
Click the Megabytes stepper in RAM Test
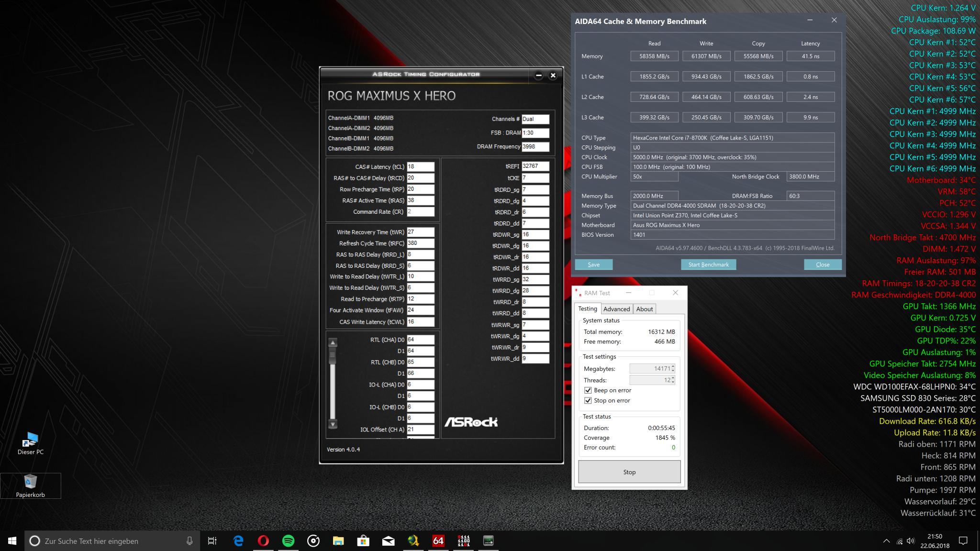673,368
